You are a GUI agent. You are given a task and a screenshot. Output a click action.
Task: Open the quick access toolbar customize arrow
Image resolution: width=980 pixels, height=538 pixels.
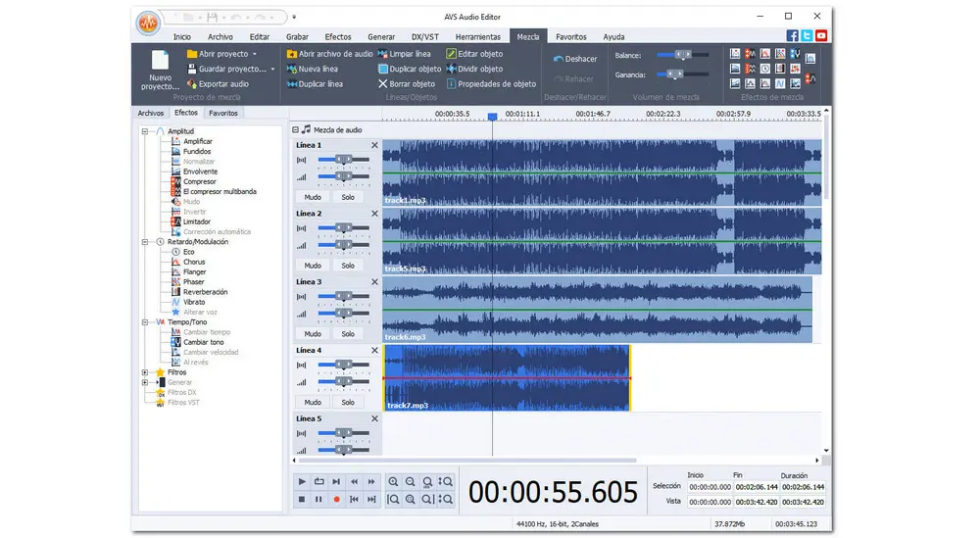(294, 17)
